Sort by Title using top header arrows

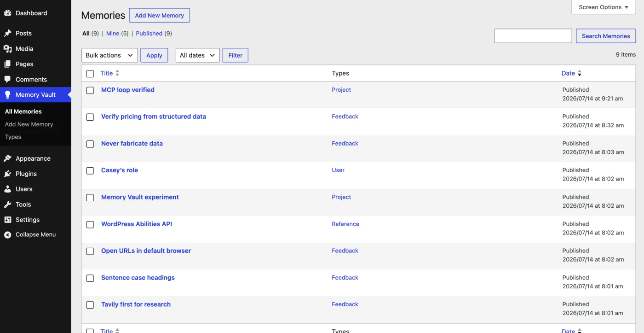[x=117, y=73]
